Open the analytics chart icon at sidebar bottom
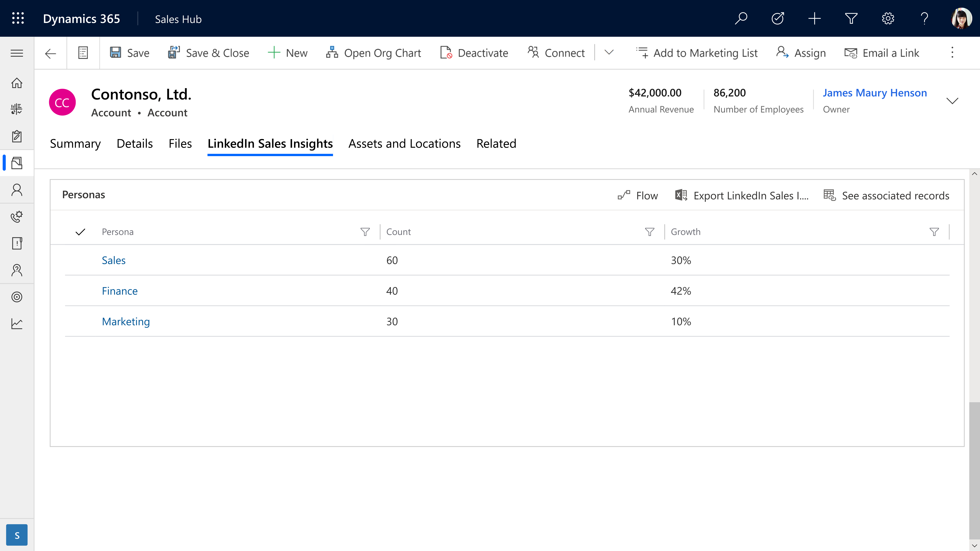The image size is (980, 551). (17, 323)
